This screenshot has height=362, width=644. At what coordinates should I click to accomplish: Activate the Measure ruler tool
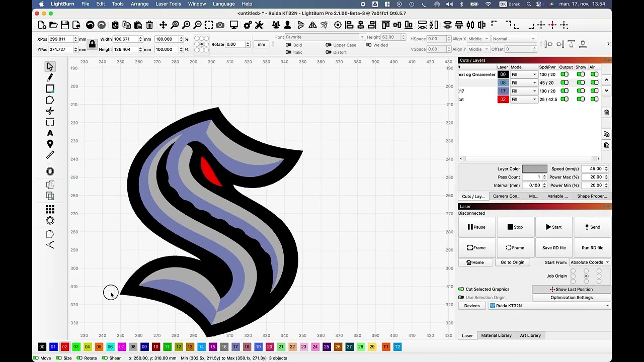pyautogui.click(x=50, y=155)
